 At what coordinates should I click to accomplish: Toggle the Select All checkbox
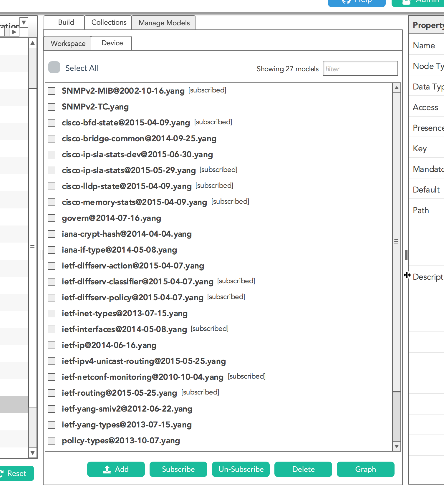(x=54, y=67)
